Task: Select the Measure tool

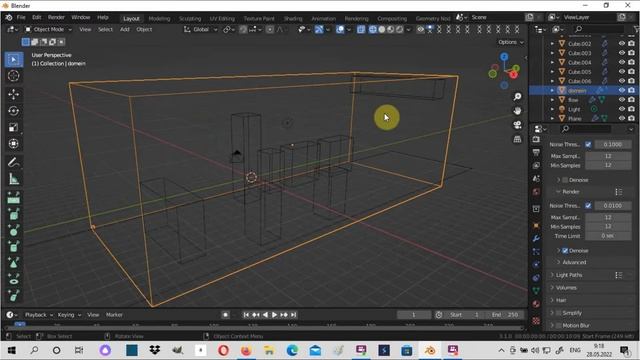Action: (x=13, y=179)
